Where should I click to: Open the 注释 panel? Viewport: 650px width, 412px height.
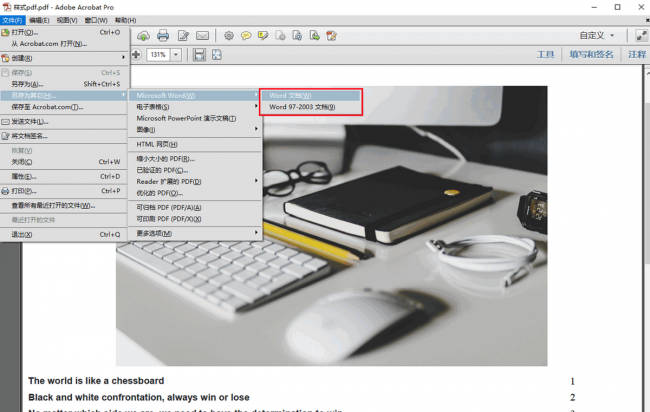click(637, 54)
